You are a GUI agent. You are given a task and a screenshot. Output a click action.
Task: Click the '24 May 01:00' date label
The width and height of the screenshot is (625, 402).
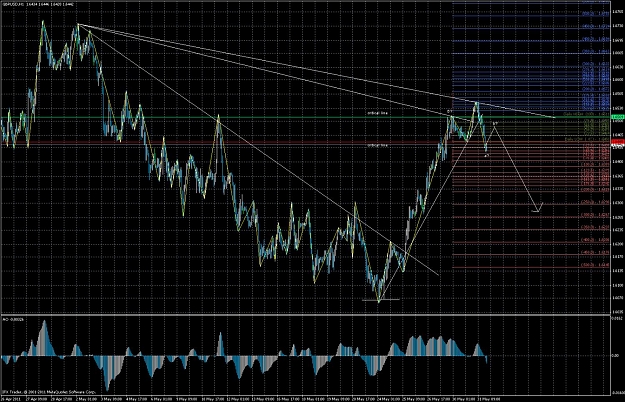389,398
